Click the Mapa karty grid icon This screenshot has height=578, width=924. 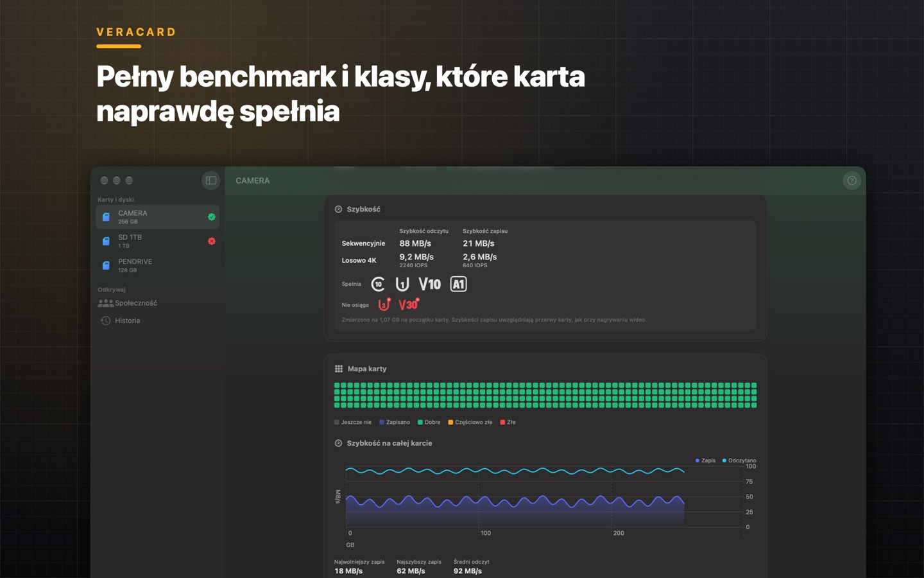coord(339,369)
